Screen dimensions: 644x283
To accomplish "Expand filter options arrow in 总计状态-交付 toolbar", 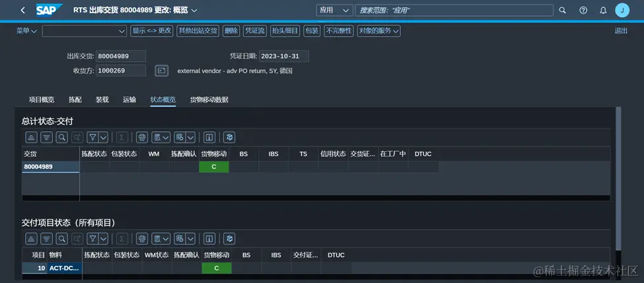I will (x=104, y=137).
